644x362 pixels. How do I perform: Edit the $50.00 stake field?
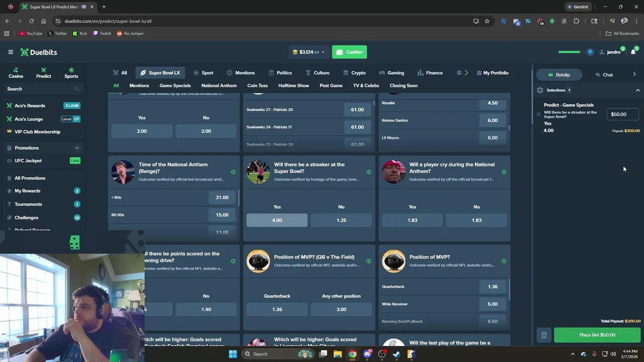click(x=622, y=114)
